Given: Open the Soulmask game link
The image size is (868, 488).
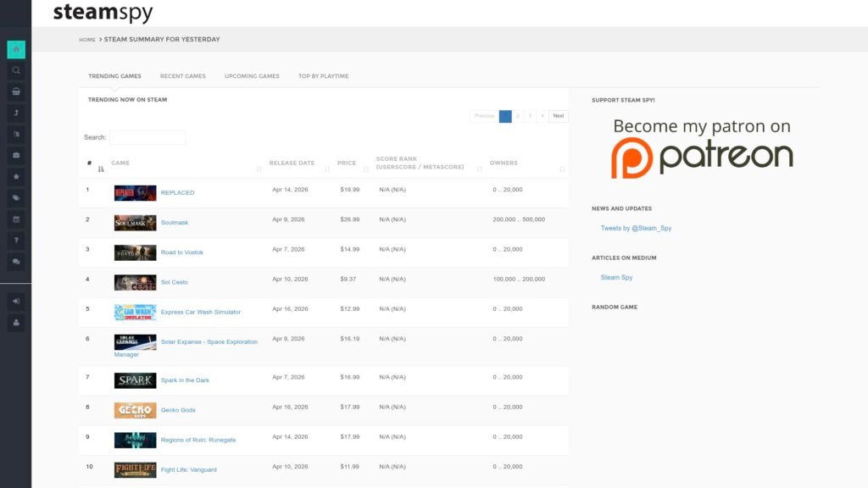Looking at the screenshot, I should pos(175,223).
